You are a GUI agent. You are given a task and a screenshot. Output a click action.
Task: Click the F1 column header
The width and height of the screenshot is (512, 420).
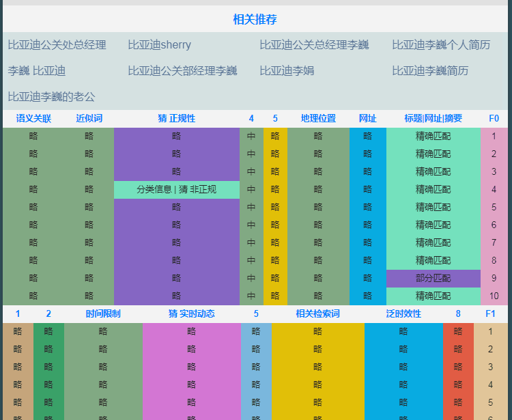(x=490, y=314)
